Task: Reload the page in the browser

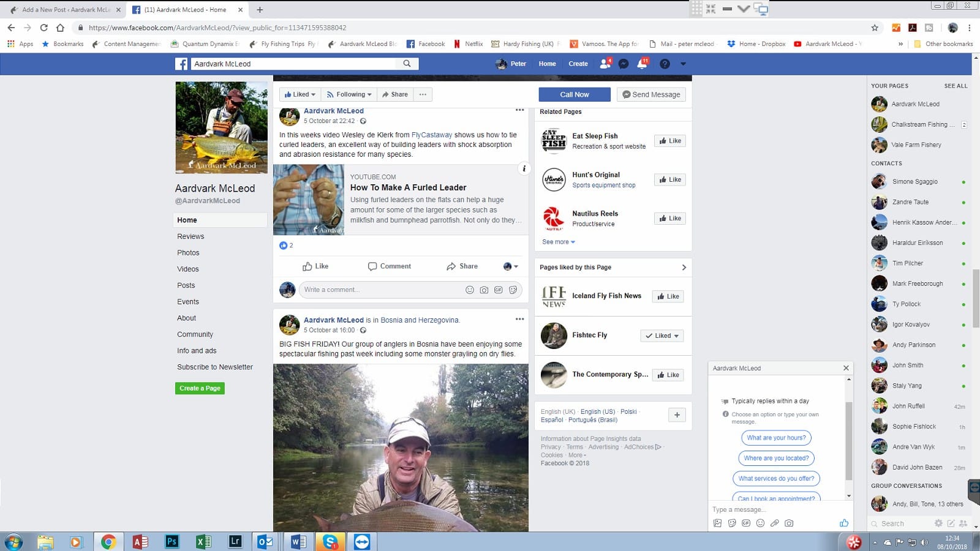Action: [x=43, y=28]
